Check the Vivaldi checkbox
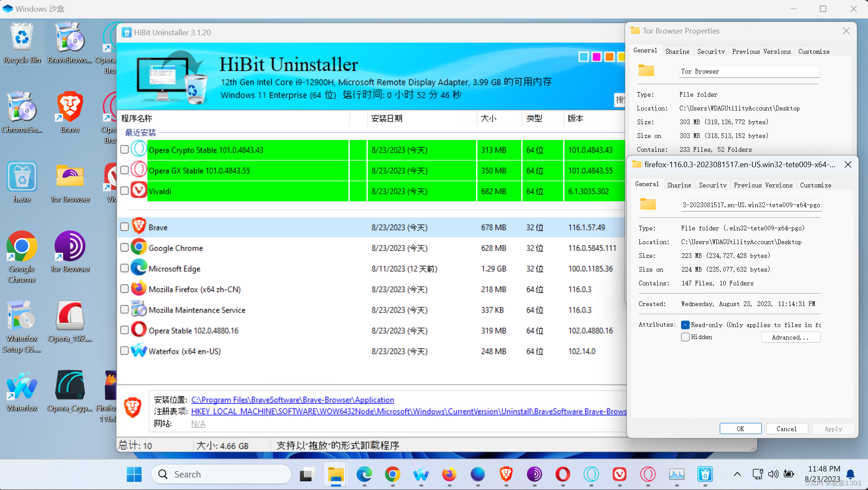 coord(125,190)
